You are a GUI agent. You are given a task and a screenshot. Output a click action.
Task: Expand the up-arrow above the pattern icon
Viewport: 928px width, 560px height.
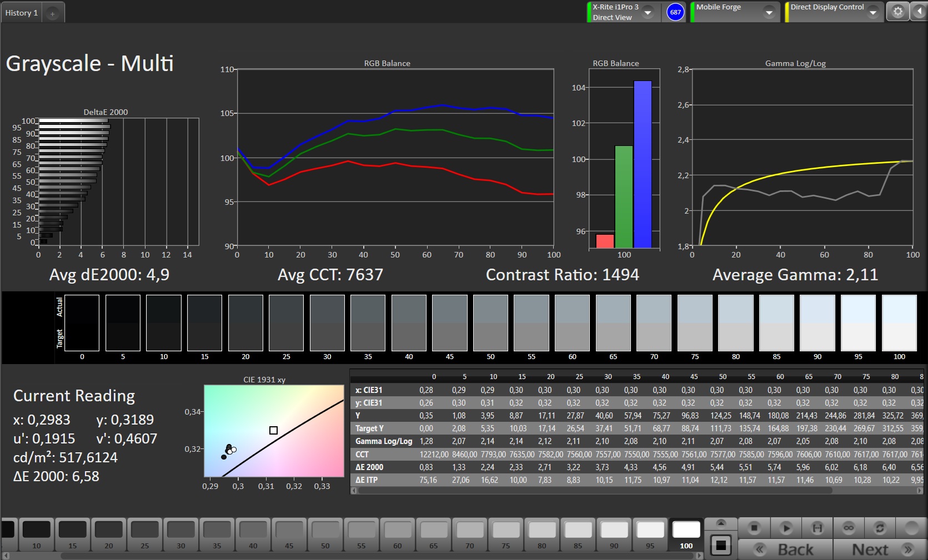point(721,523)
